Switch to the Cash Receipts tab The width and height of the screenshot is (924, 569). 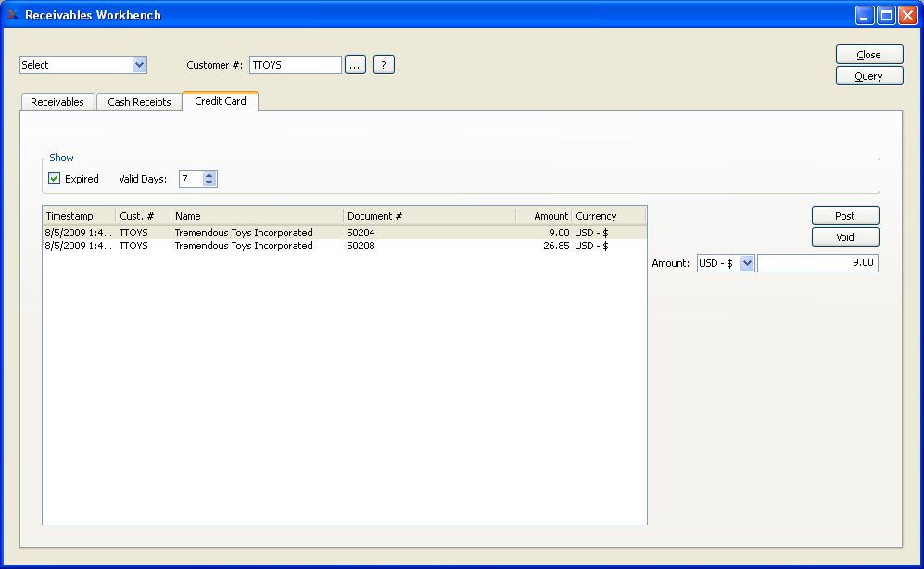(x=139, y=102)
